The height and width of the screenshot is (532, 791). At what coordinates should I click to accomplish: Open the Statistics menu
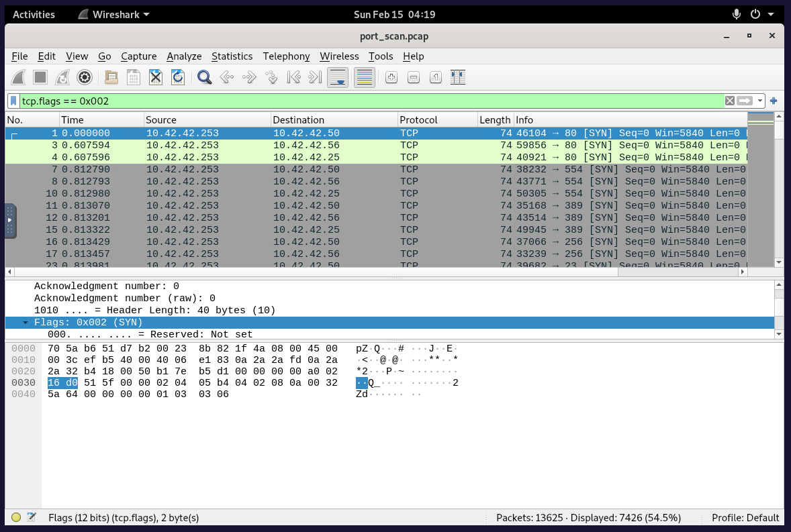pyautogui.click(x=232, y=56)
